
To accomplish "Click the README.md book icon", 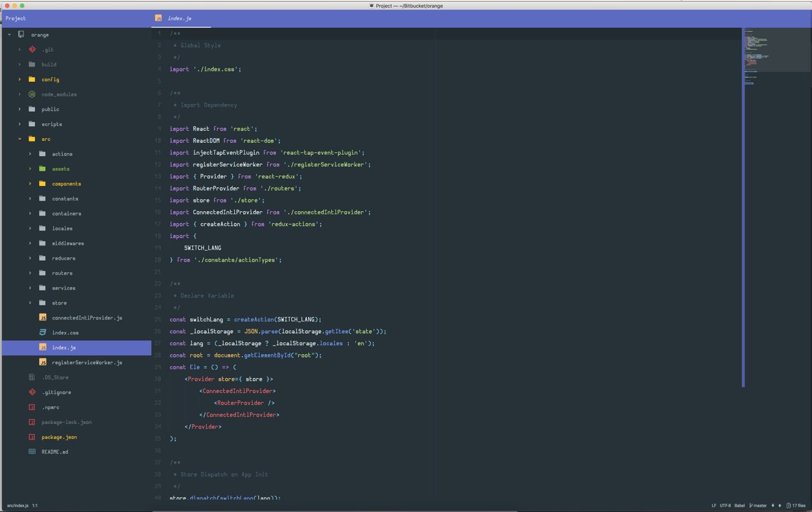I will click(x=32, y=452).
